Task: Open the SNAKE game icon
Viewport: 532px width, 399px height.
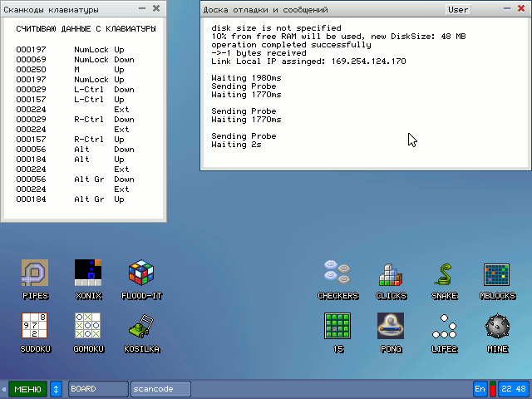Action: 444,273
